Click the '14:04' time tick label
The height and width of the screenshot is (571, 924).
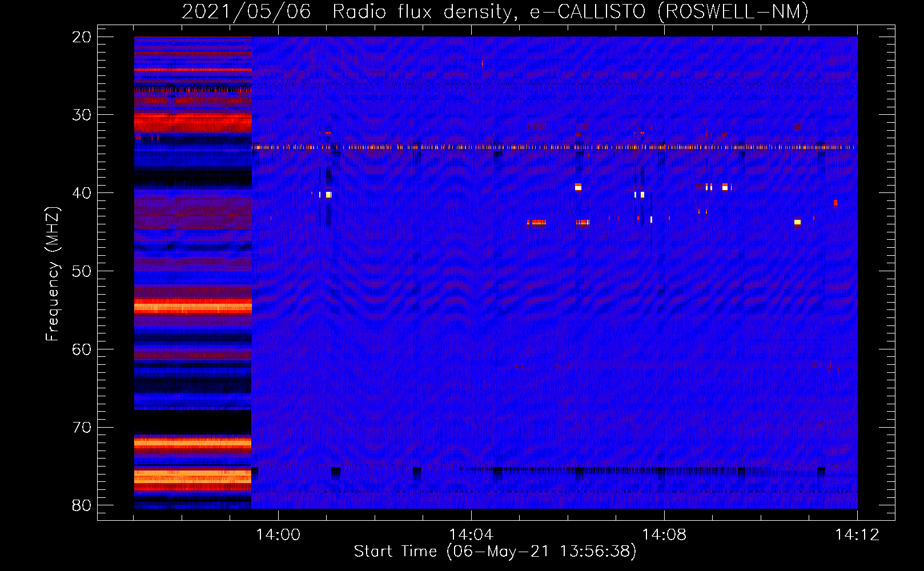(471, 535)
